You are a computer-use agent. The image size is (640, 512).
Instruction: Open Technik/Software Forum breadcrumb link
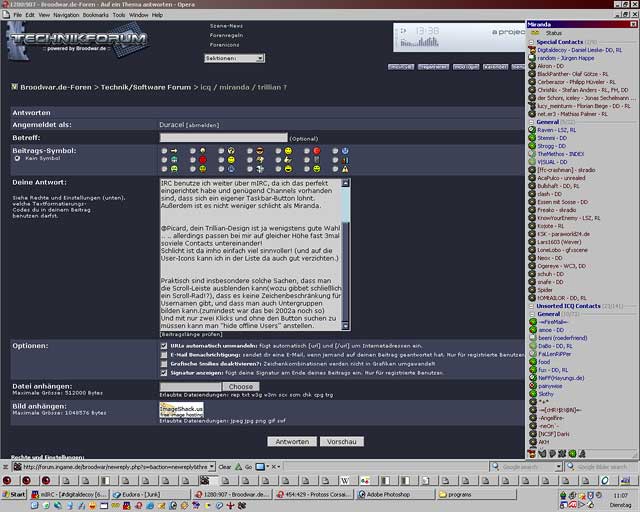point(146,87)
